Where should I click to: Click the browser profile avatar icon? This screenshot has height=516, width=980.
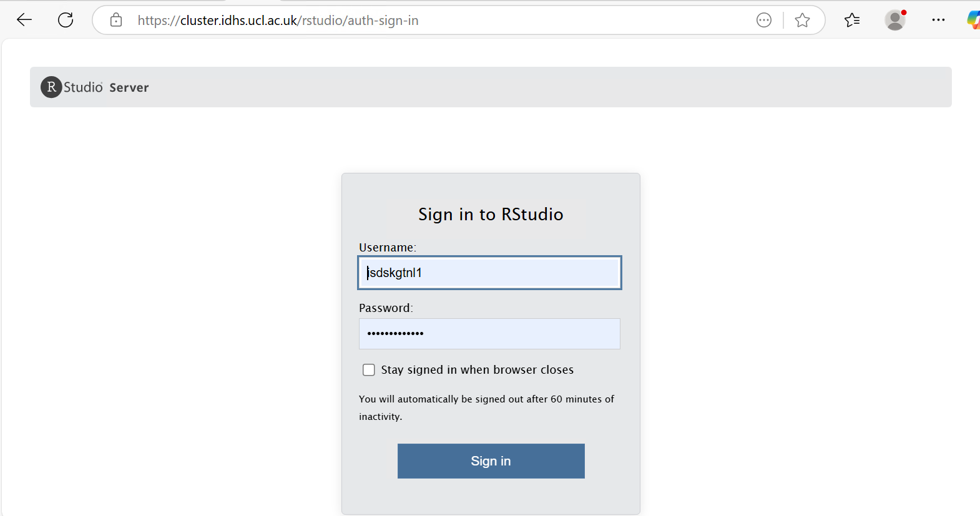click(895, 19)
